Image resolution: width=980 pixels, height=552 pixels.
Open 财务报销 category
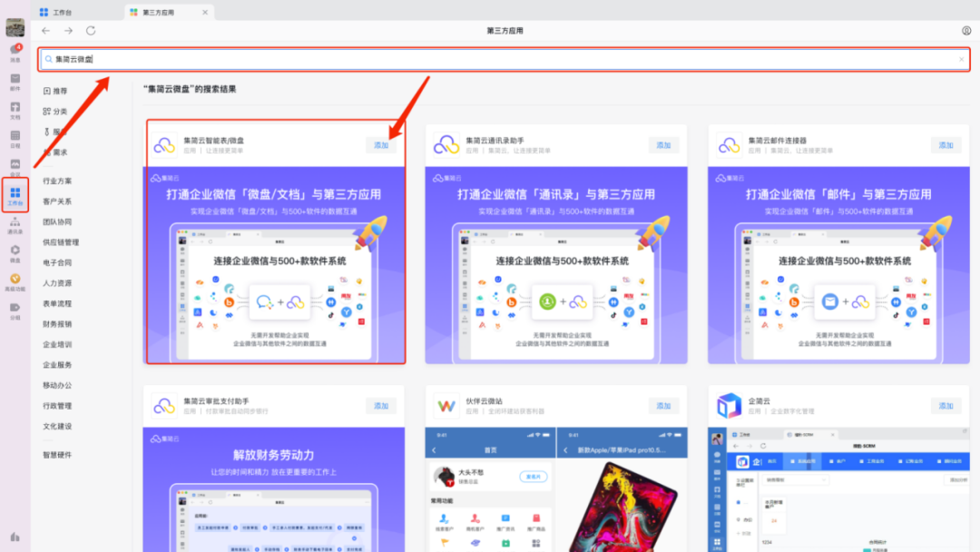point(57,324)
